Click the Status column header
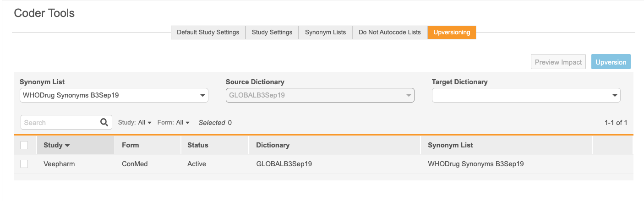The width and height of the screenshot is (644, 201). click(198, 145)
